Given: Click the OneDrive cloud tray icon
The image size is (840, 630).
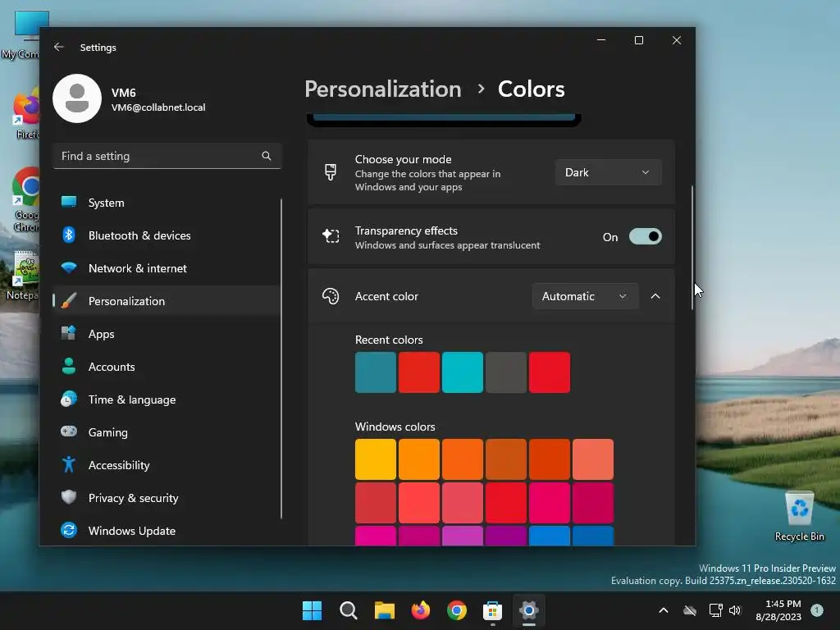Looking at the screenshot, I should 690,610.
